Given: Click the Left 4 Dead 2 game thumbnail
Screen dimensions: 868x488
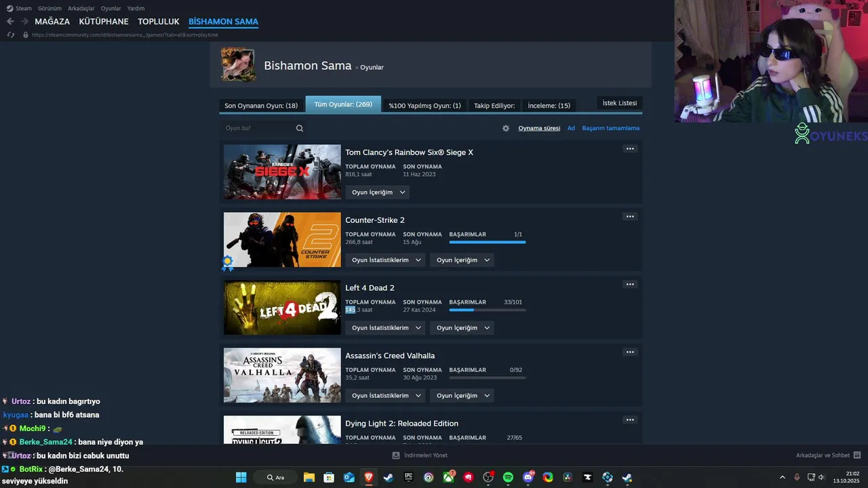Looking at the screenshot, I should [282, 308].
